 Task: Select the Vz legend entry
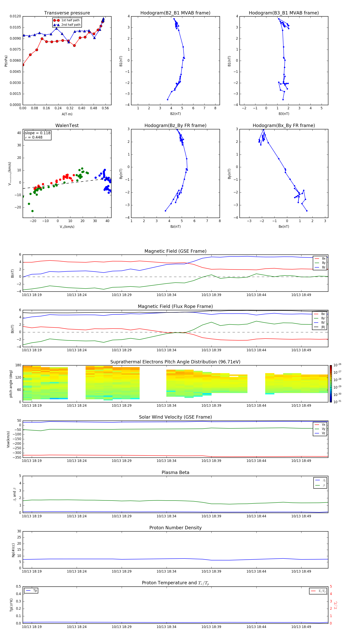point(320,433)
